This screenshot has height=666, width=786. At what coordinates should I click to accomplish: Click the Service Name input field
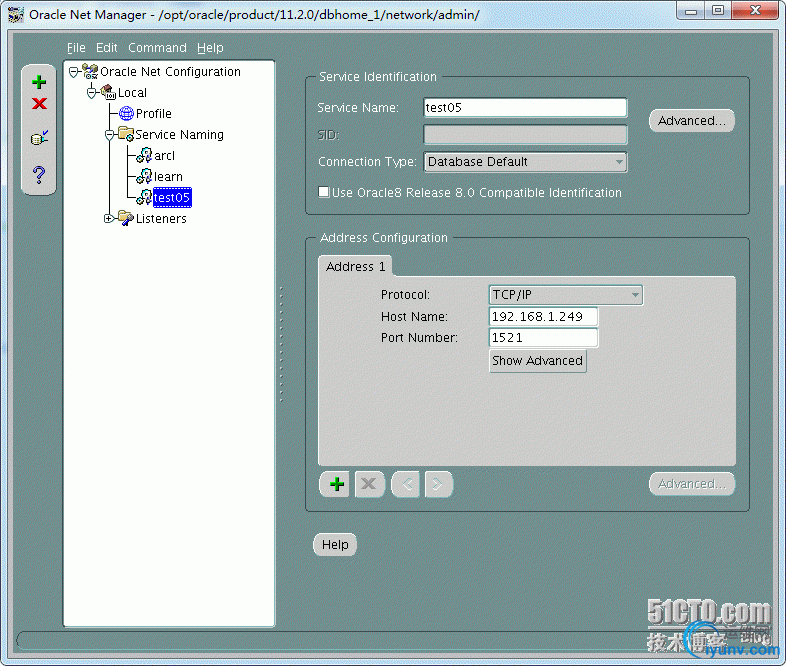click(x=525, y=108)
